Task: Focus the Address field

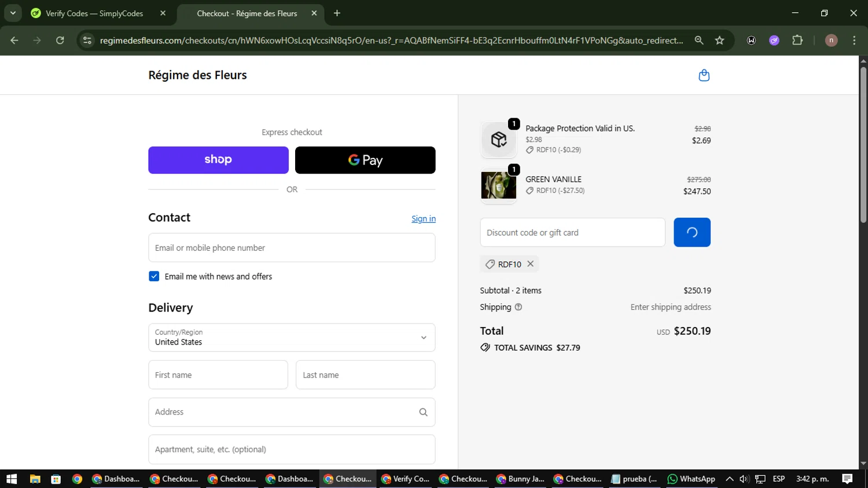Action: coord(292,412)
